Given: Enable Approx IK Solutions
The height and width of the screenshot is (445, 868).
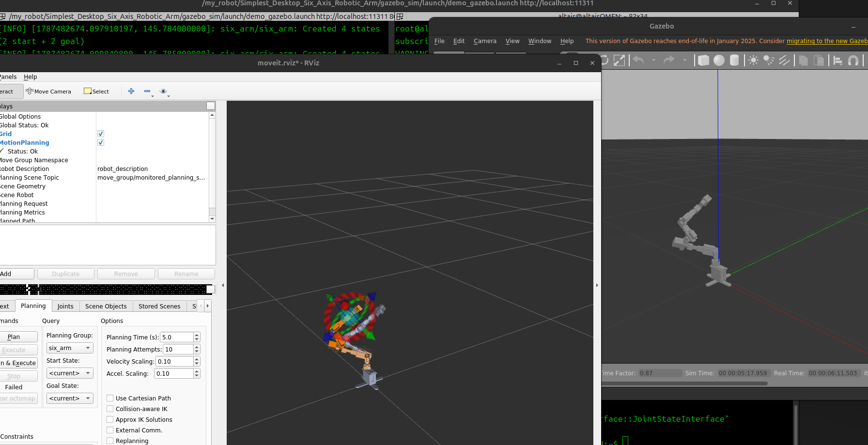Looking at the screenshot, I should (110, 419).
